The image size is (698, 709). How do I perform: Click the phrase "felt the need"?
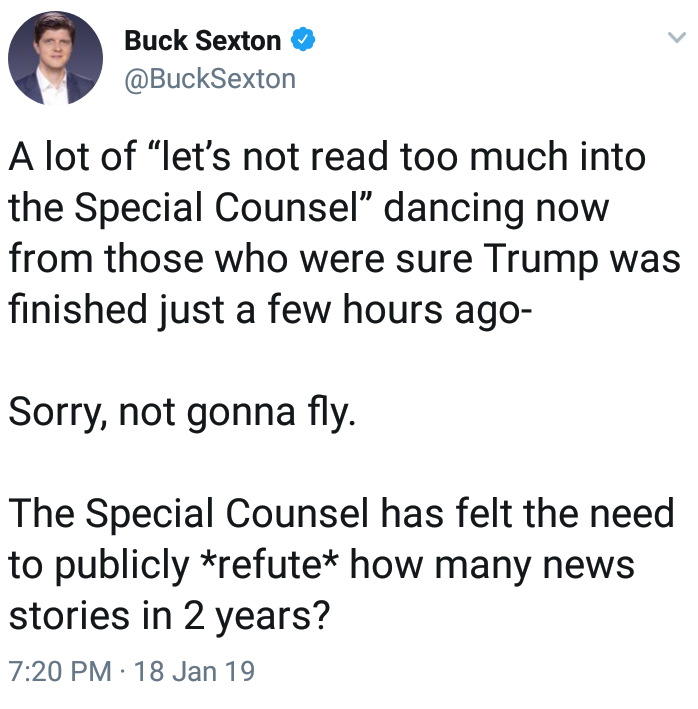565,514
